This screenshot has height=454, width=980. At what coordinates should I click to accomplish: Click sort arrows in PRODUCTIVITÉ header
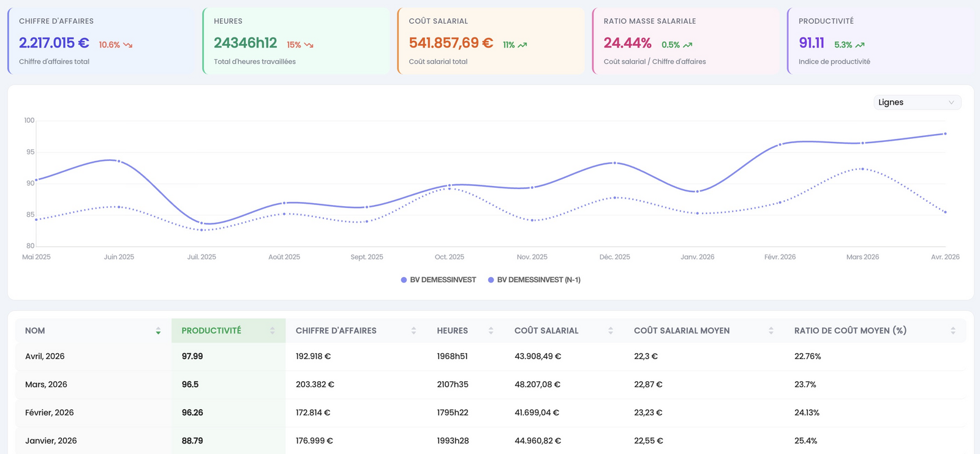[x=273, y=331]
